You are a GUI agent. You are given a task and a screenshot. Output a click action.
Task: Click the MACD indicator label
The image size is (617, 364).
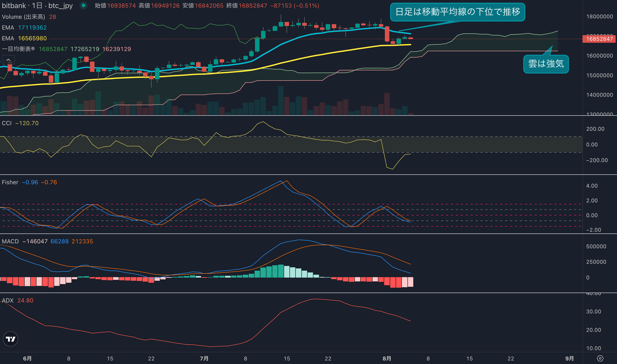click(10, 241)
